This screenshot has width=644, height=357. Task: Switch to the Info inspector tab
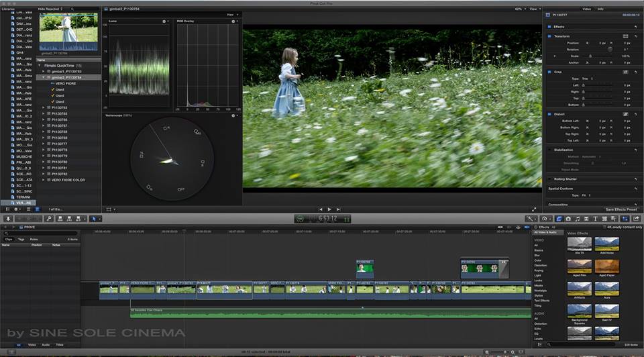(x=600, y=9)
